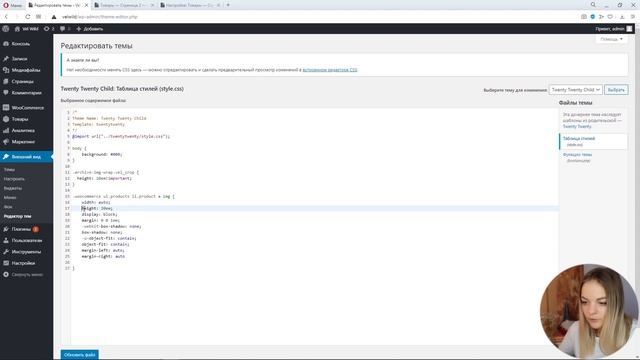
Task: Click the heart bookmark icon in address bar
Action: pyautogui.click(x=610, y=17)
